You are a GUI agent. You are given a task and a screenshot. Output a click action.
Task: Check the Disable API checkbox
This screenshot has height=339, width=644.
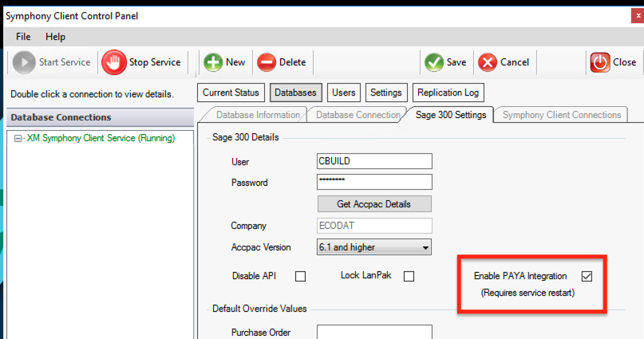point(301,277)
